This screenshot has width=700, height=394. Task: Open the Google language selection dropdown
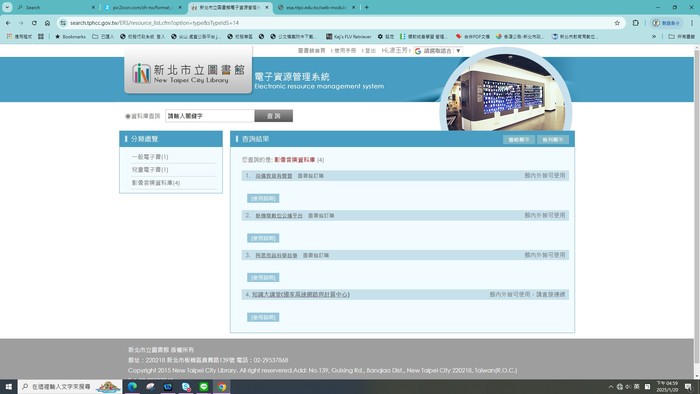point(438,51)
